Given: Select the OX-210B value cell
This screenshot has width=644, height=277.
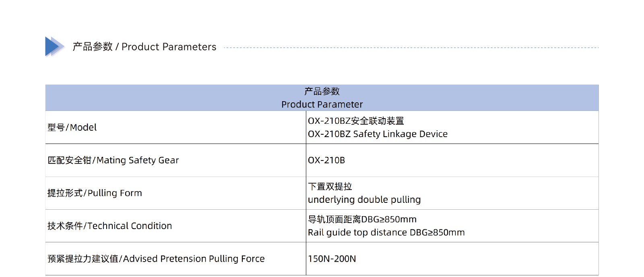Looking at the screenshot, I should pyautogui.click(x=452, y=160).
